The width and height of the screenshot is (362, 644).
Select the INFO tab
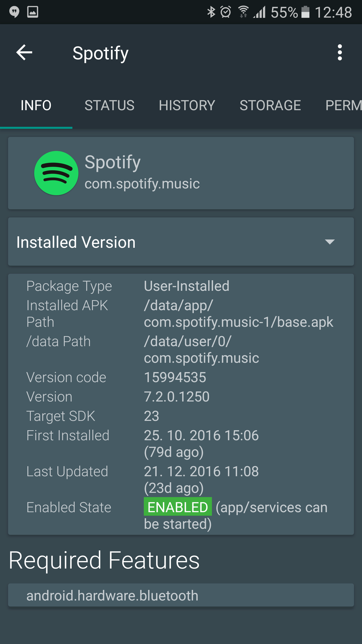point(36,105)
